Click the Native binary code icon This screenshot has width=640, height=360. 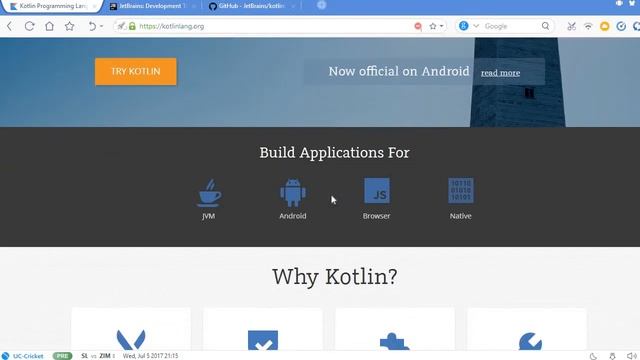coord(461,190)
